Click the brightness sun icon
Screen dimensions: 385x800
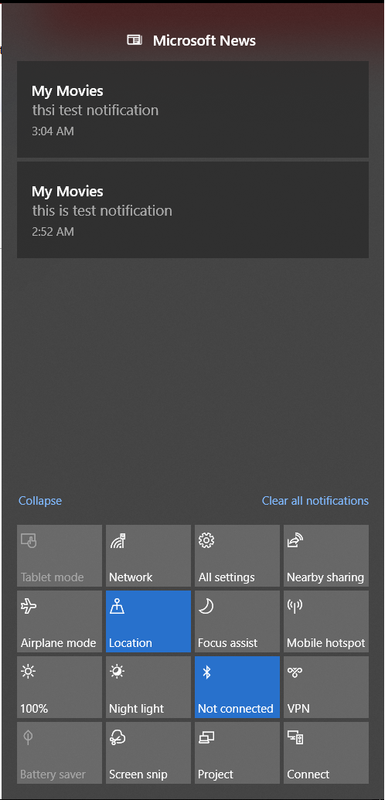point(28,672)
